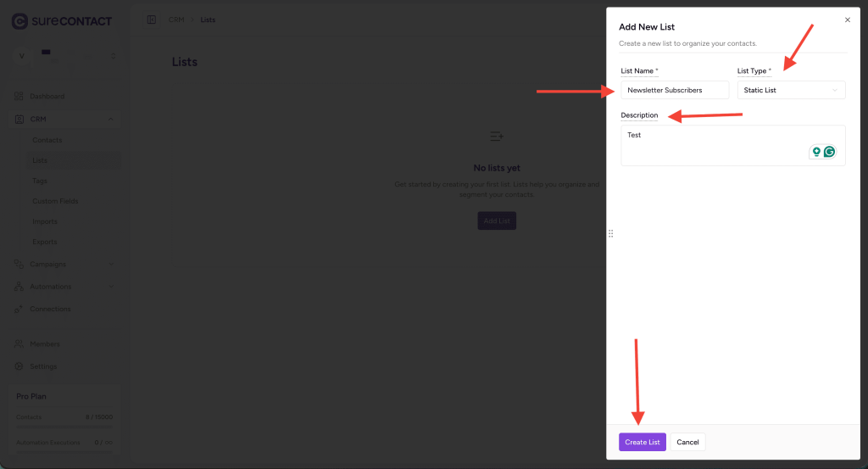This screenshot has width=868, height=469.
Task: Open the List Type dropdown
Action: click(791, 90)
